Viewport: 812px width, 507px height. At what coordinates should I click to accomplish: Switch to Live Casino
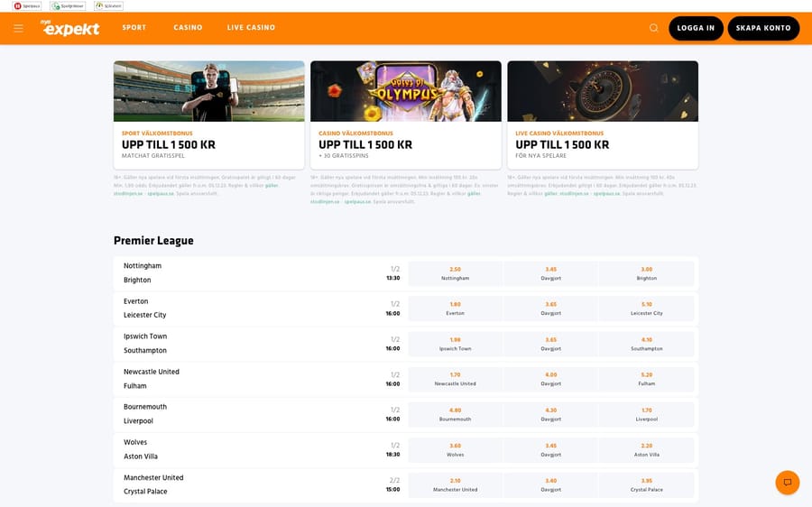click(251, 28)
